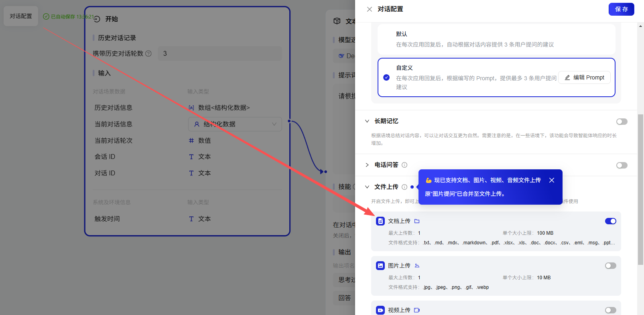Click the document upload file icon

click(417, 221)
